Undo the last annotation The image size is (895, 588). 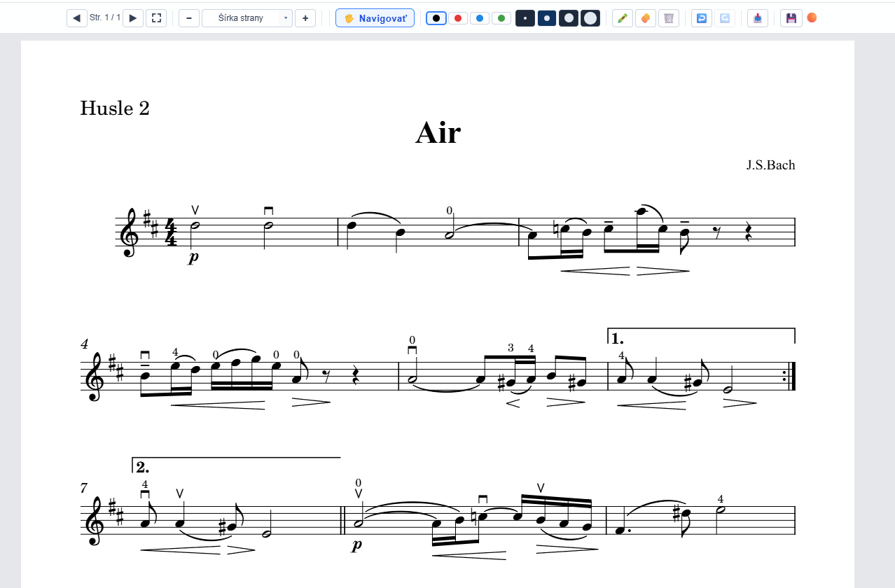[x=702, y=18]
